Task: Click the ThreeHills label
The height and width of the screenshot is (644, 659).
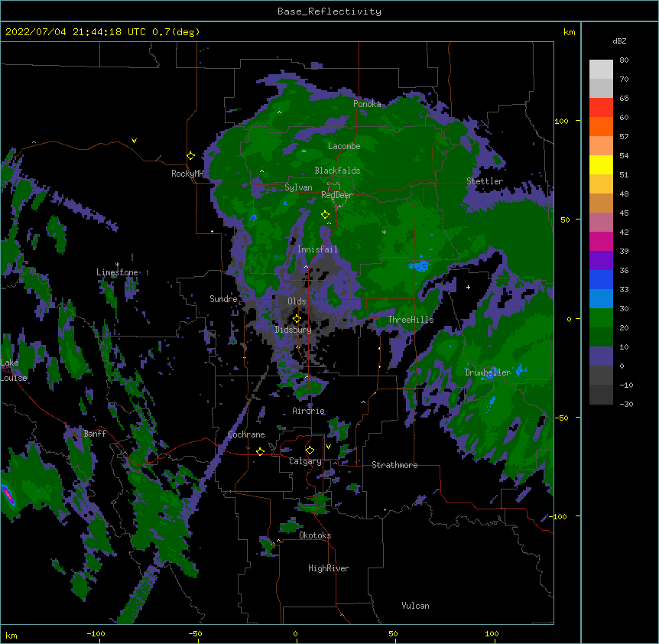Action: [411, 320]
